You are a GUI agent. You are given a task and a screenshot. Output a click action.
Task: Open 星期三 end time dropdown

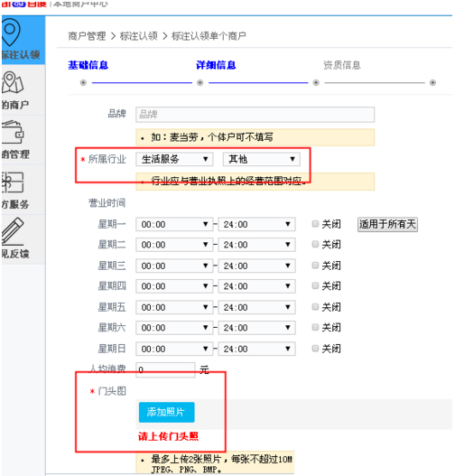256,266
